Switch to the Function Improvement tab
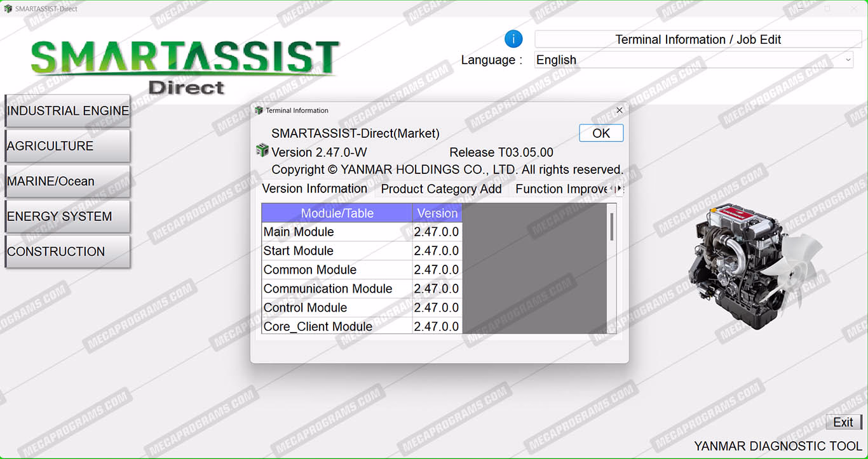868x459 pixels. pos(560,189)
